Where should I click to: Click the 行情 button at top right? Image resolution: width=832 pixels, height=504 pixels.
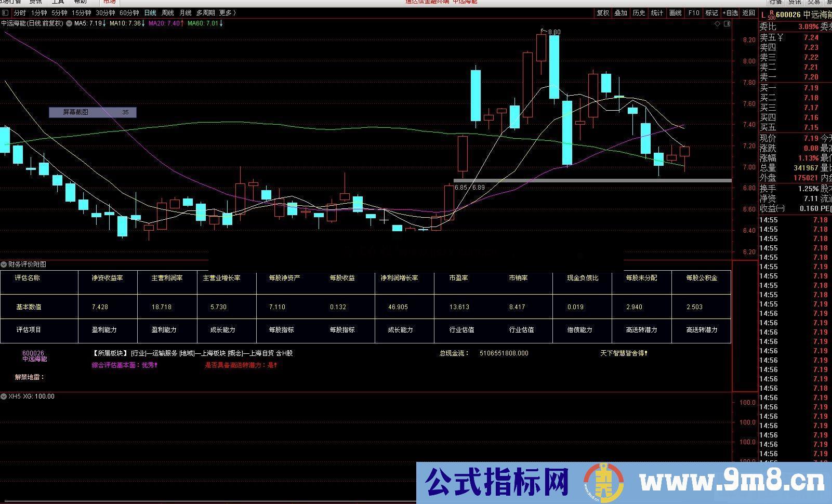click(x=775, y=2)
